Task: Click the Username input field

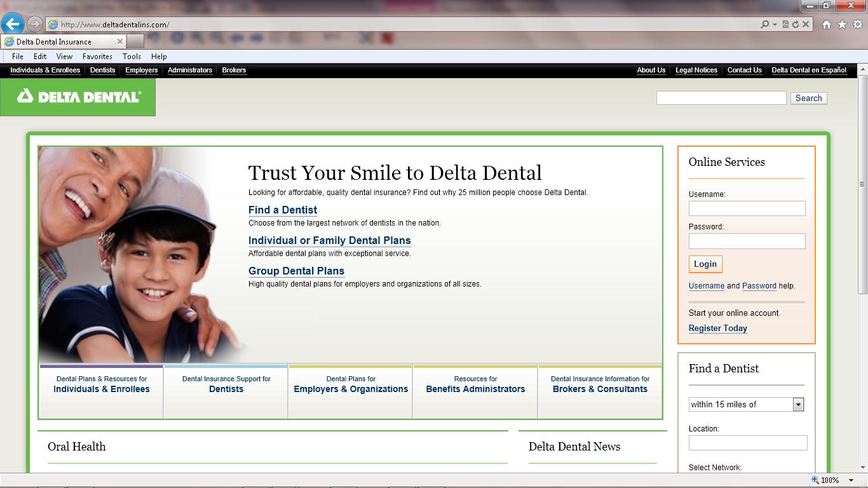Action: (x=747, y=208)
